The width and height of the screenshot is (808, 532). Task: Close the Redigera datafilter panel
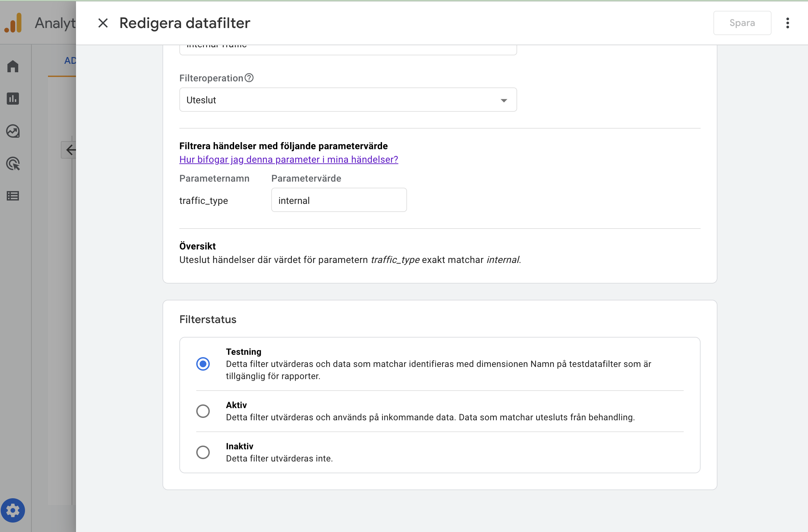click(103, 23)
